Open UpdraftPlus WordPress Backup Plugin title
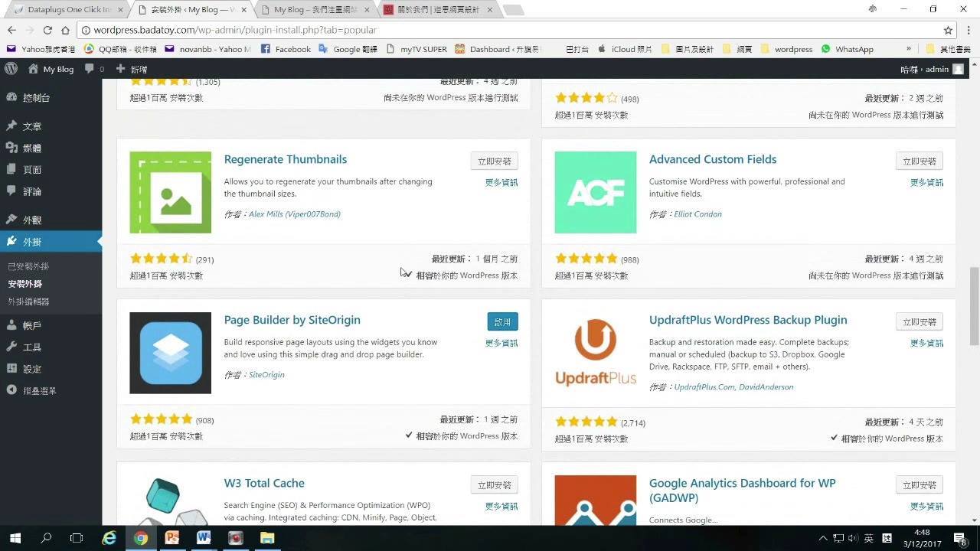 tap(748, 320)
